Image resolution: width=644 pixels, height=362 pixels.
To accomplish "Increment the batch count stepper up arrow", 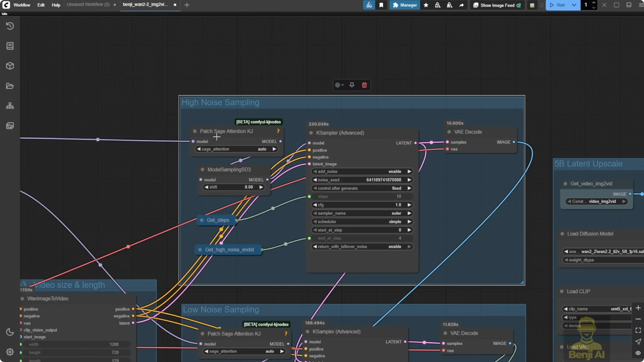I will [594, 3].
